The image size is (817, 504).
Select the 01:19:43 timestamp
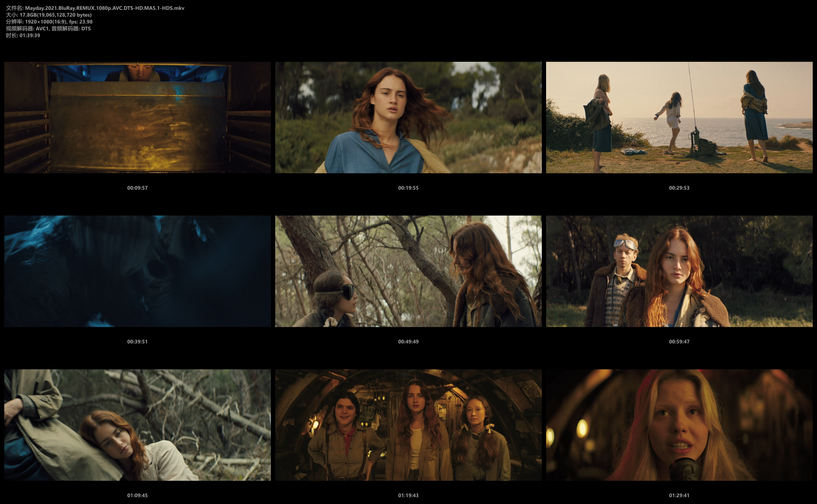[x=408, y=495]
